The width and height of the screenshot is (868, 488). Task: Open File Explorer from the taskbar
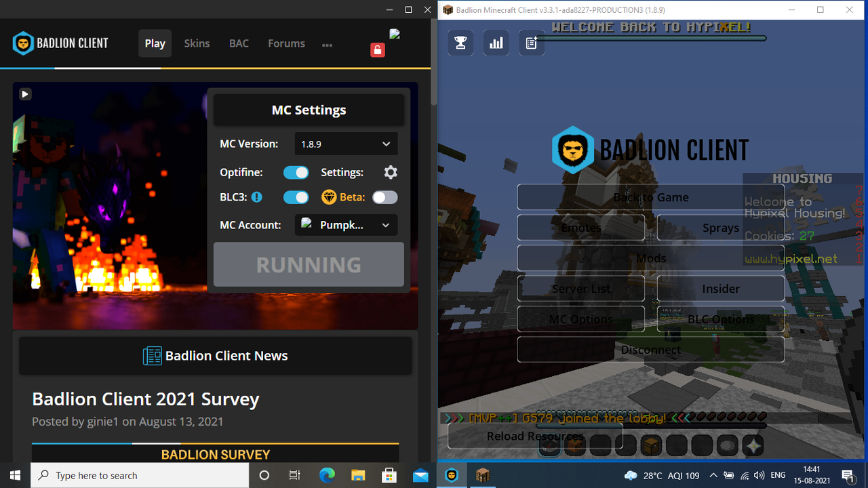(x=358, y=475)
